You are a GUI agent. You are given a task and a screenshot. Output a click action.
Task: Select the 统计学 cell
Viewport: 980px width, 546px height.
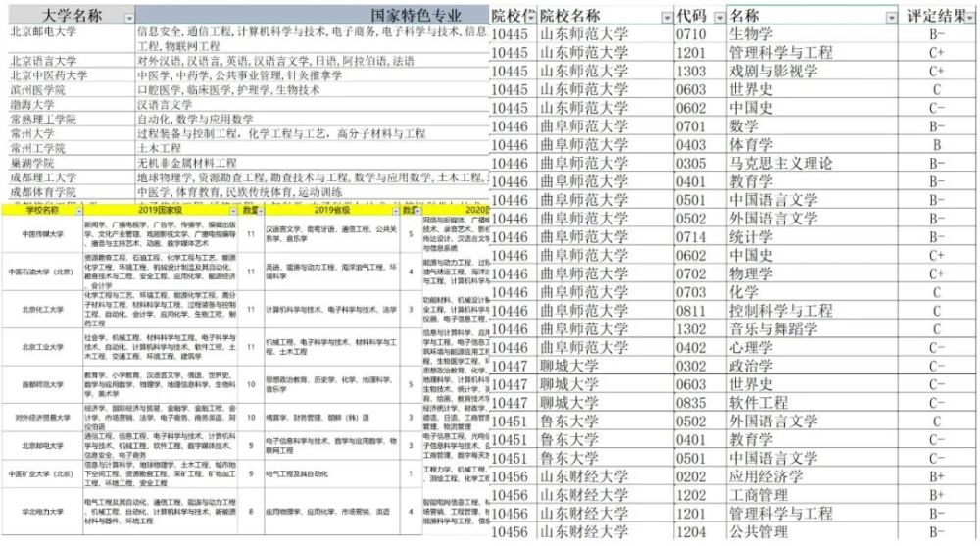(811, 236)
